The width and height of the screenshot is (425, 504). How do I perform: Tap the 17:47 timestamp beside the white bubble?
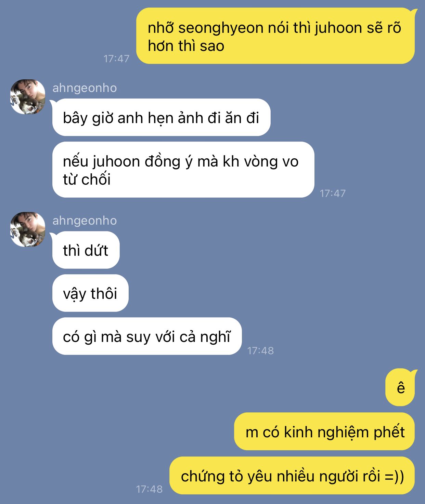(x=333, y=194)
